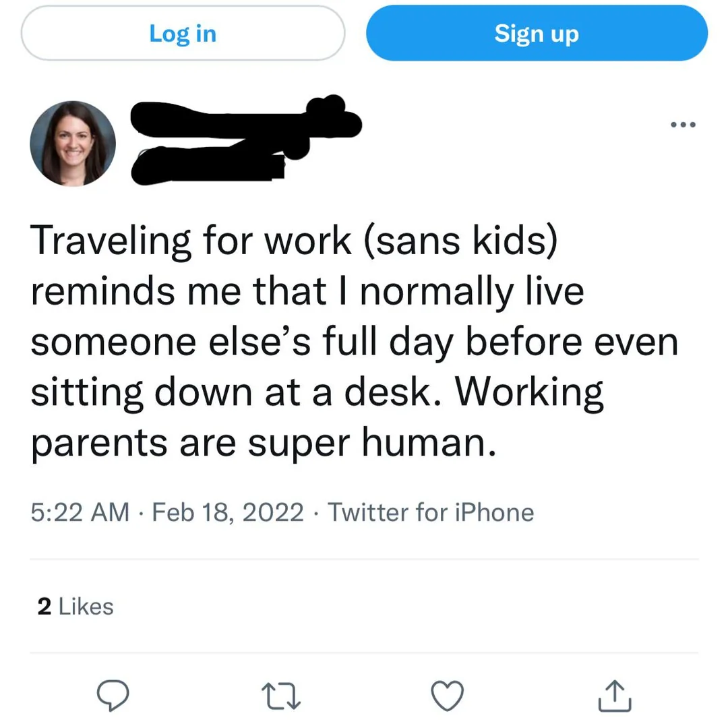Expand the author profile by clicking the avatar
This screenshot has height=728, width=728.
click(73, 144)
